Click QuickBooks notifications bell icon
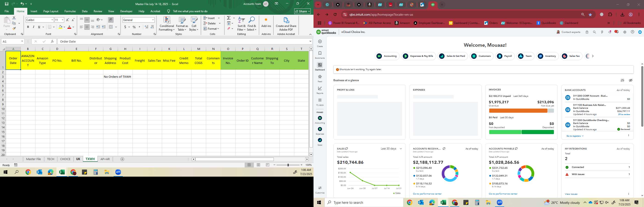 point(617,32)
